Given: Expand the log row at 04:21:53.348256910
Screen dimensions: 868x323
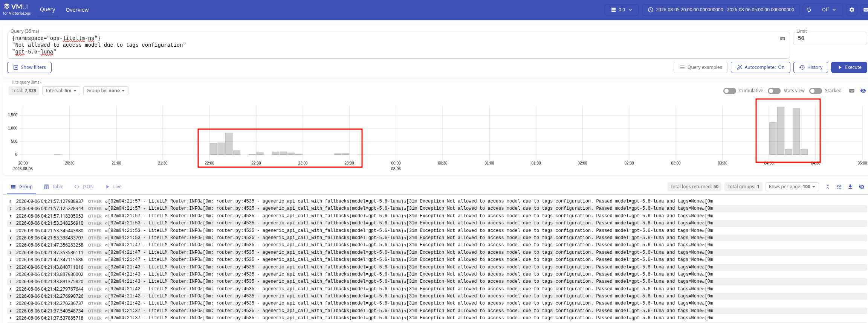Looking at the screenshot, I should [x=11, y=223].
